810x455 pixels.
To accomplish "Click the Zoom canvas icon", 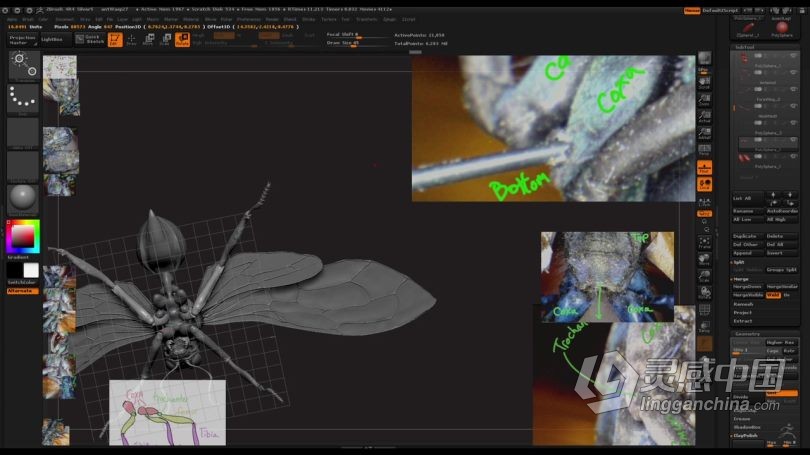I will click(704, 100).
